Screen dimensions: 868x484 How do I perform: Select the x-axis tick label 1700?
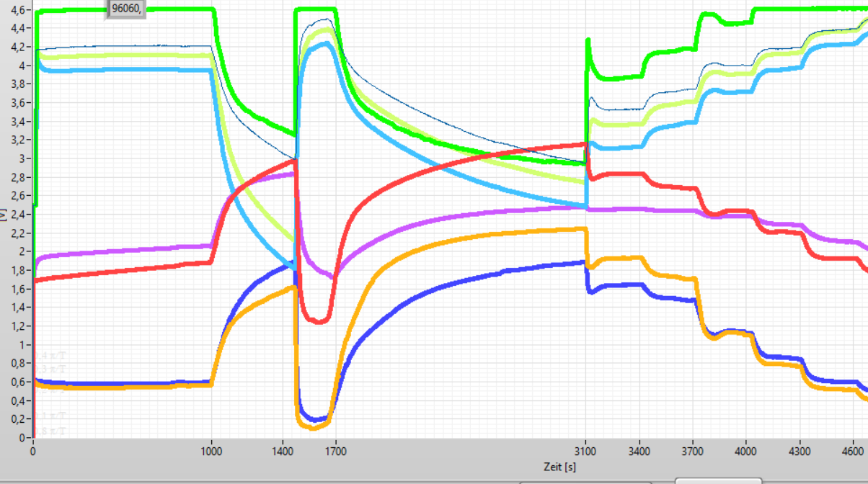pos(336,452)
